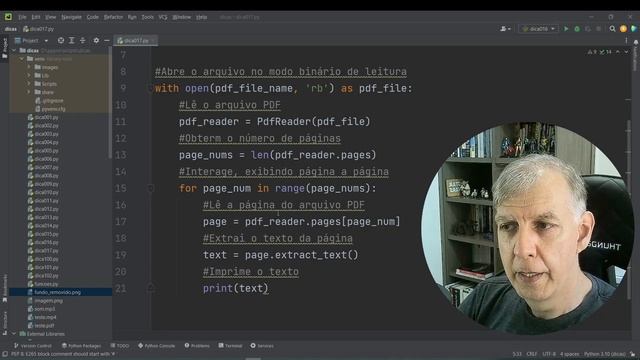
Task: Open editor tabs three-dot options menu
Action: [626, 40]
